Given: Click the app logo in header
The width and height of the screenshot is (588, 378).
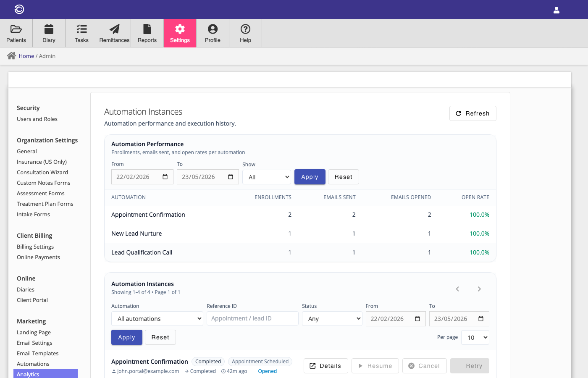Looking at the screenshot, I should pos(19,9).
